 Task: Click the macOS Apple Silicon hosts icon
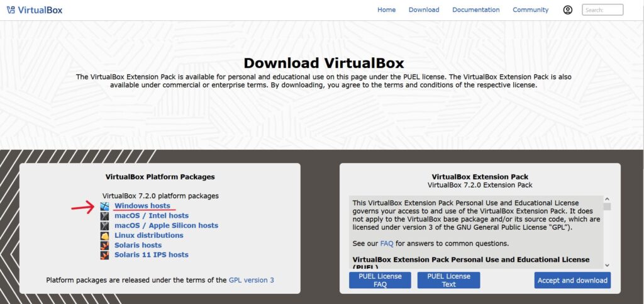[x=105, y=225]
